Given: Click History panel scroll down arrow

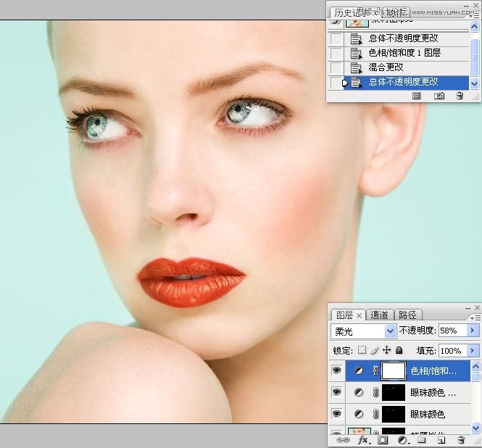Looking at the screenshot, I should (474, 83).
